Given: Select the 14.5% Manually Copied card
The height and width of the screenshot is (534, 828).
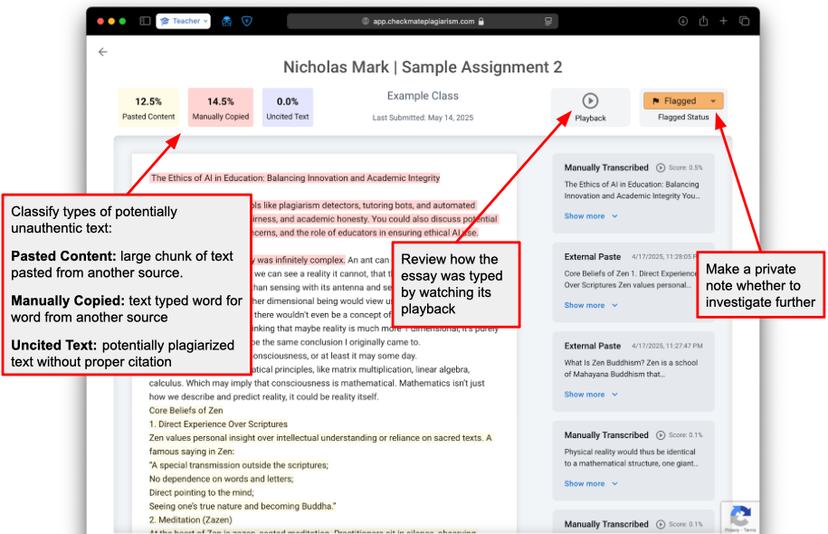Looking at the screenshot, I should point(220,107).
